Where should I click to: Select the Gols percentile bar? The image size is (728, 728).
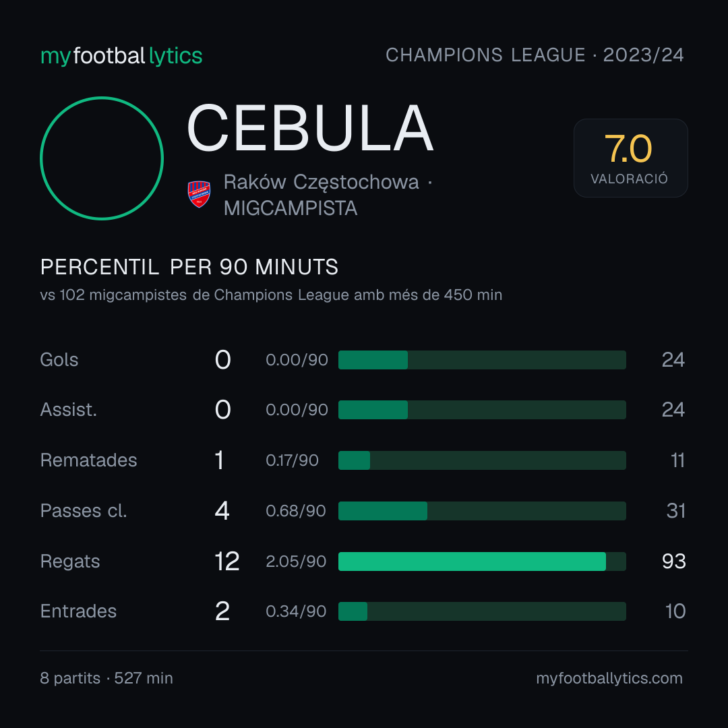click(x=482, y=360)
